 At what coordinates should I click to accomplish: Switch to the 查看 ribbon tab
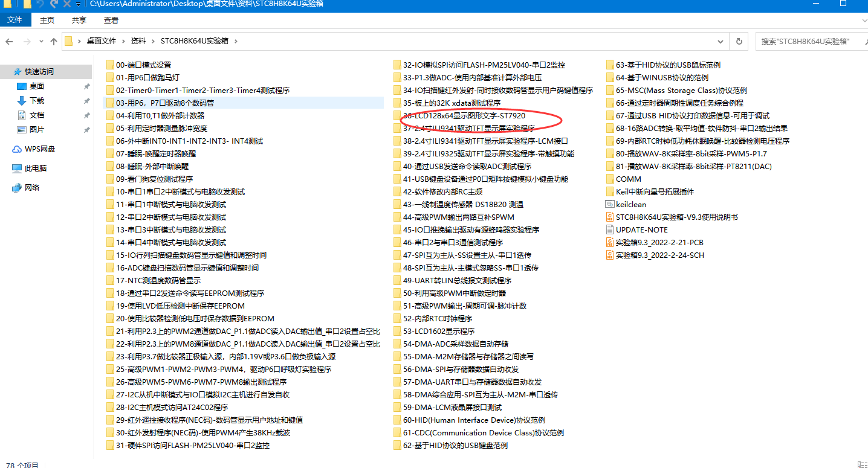[111, 20]
